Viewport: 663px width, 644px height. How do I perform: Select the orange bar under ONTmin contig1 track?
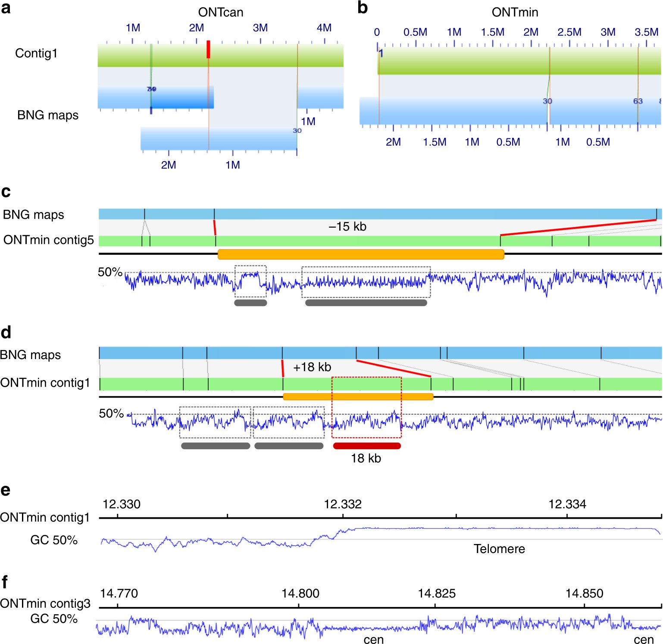coord(358,397)
